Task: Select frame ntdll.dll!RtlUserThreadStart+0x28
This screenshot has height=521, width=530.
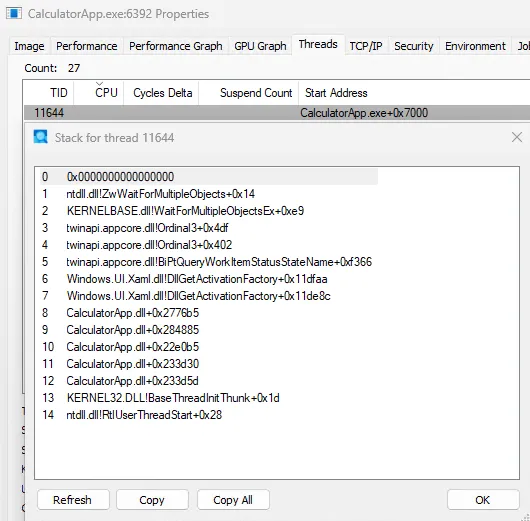Action: tap(144, 415)
